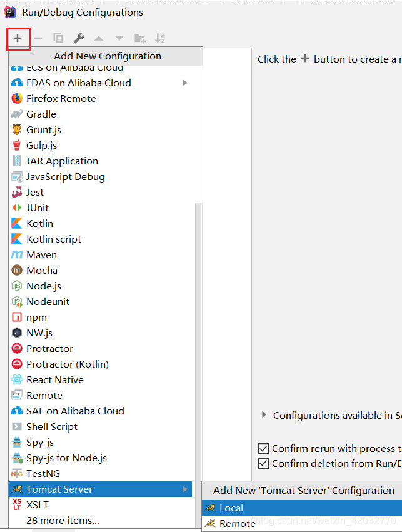Select the JUnit icon
This screenshot has height=532, width=402.
pos(17,208)
